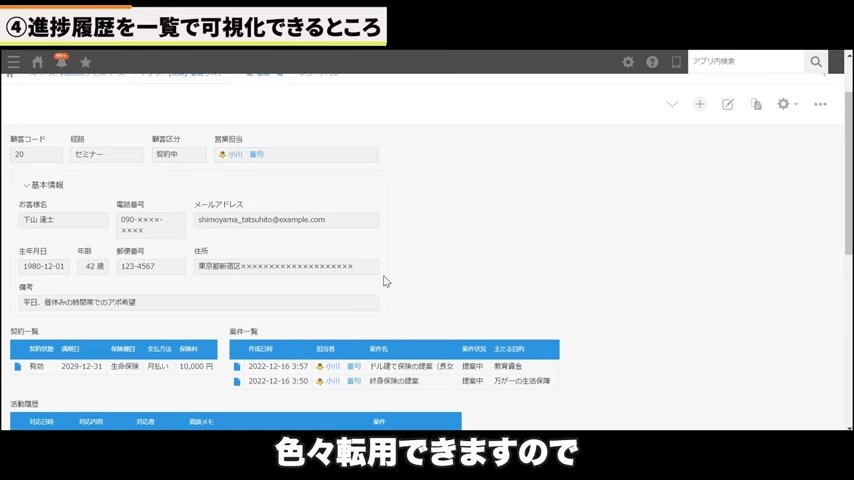Click the 経路 value セミナー
The width and height of the screenshot is (854, 480).
pyautogui.click(x=107, y=155)
